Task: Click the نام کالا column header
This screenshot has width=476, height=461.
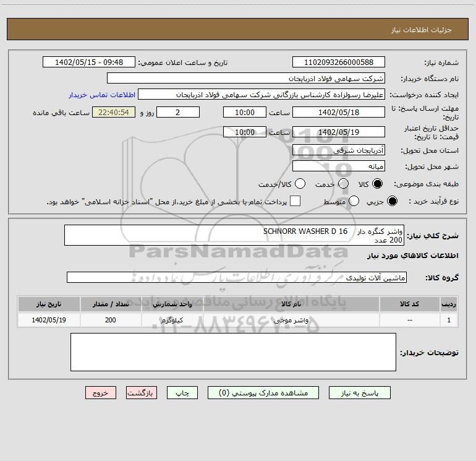Action: click(291, 304)
